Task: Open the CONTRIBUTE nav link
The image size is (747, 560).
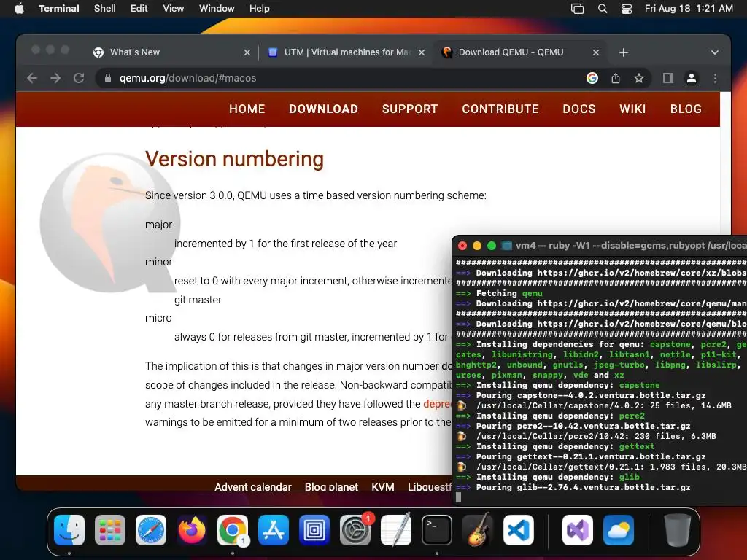Action: [500, 109]
